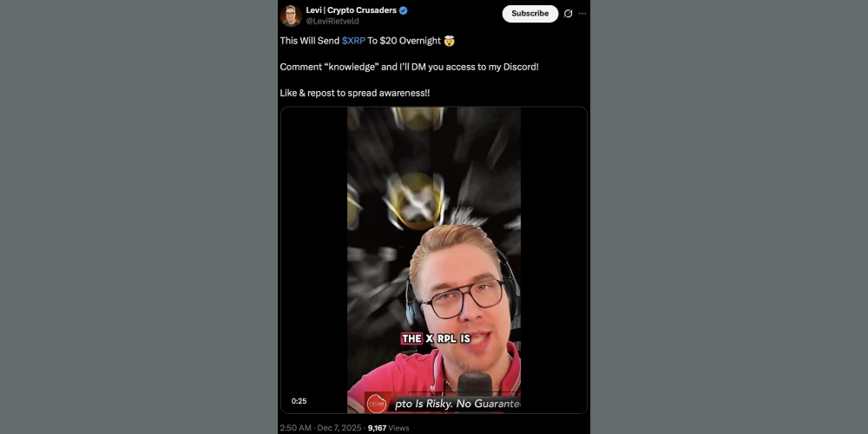This screenshot has height=434, width=868.
Task: Click the exploding head emoji in the post
Action: point(449,41)
